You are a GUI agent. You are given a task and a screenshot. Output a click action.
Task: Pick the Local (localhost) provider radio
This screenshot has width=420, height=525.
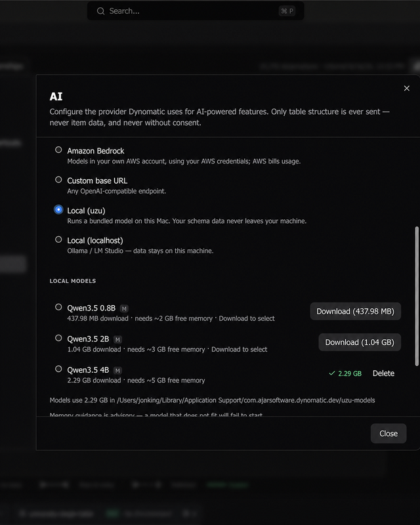58,240
